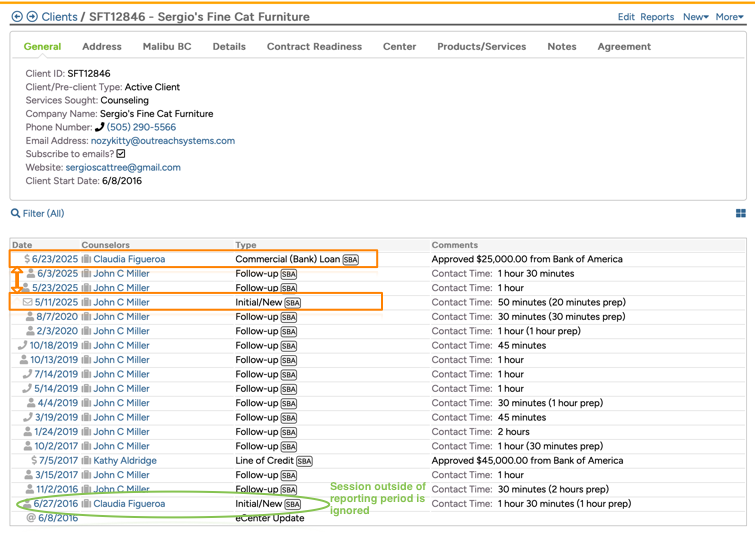This screenshot has height=533, width=755.
Task: Click the person icon on 8/7/2020 row
Action: tap(31, 317)
